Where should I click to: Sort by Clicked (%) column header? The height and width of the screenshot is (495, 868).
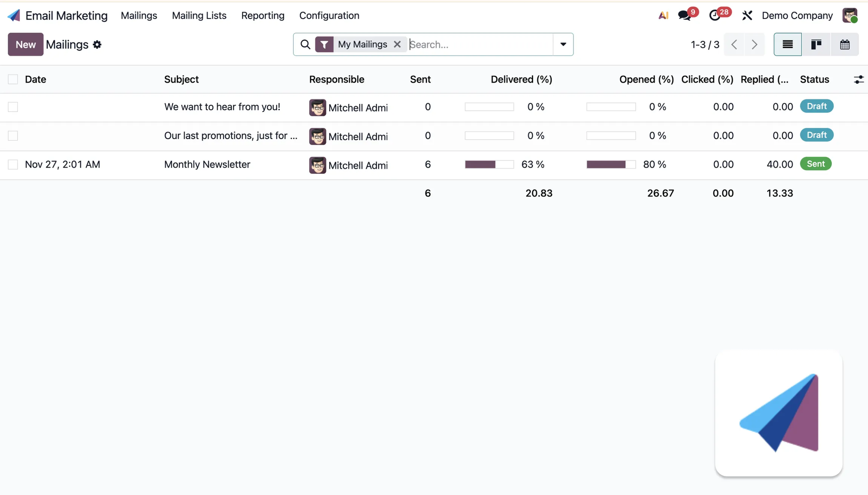(x=707, y=79)
